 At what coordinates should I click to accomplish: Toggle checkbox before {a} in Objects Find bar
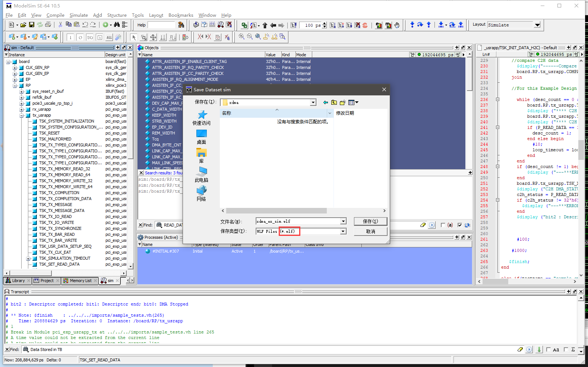443,225
